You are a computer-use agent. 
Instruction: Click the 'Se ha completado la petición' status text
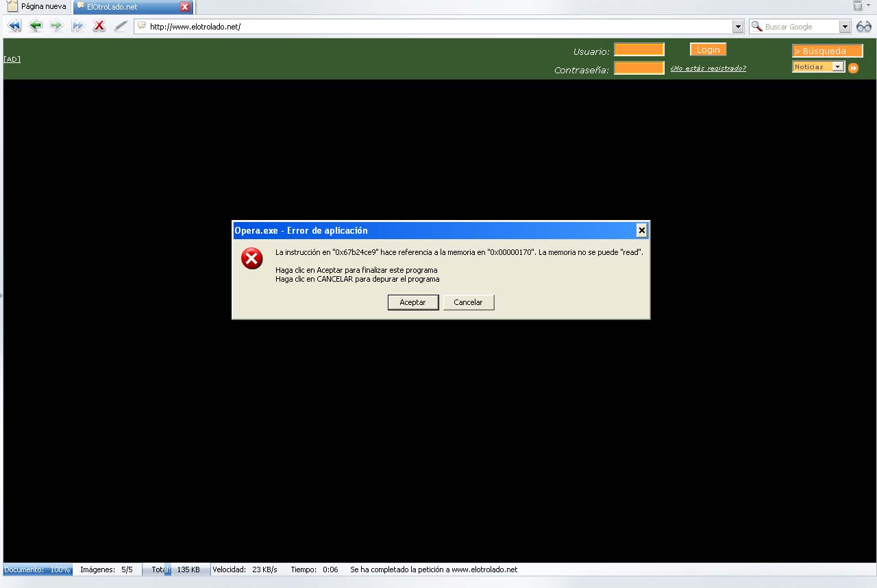coord(434,569)
